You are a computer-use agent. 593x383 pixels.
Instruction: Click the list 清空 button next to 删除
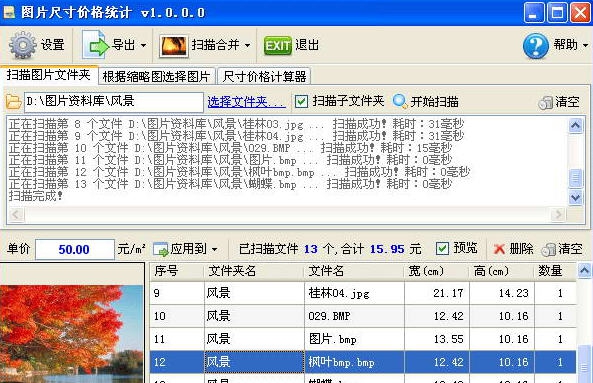562,249
